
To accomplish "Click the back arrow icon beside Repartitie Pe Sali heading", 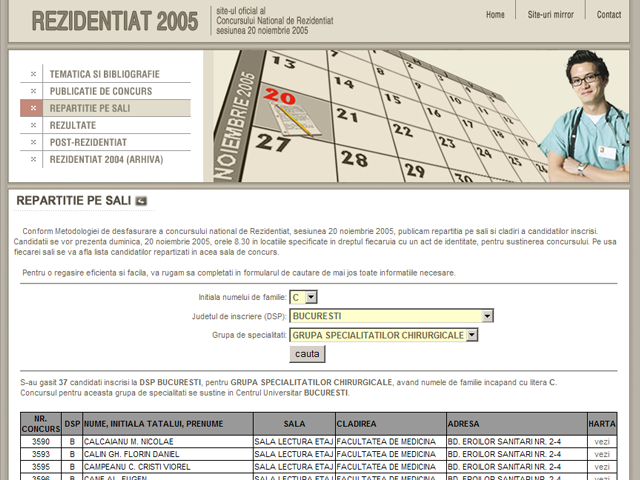I will point(141,201).
